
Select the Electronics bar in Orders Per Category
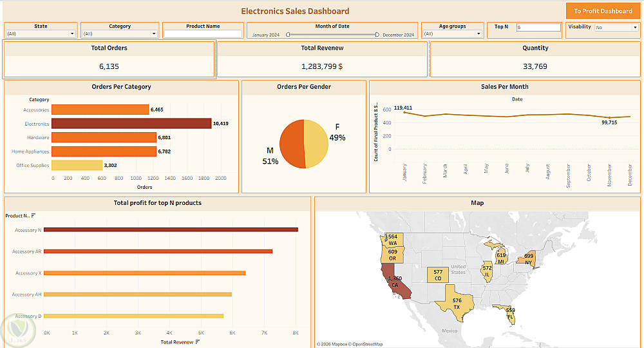(131, 124)
